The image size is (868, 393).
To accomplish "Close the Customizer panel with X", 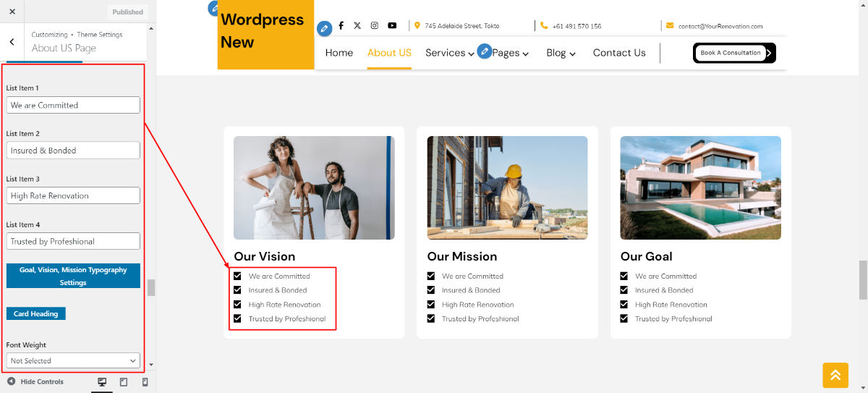I will [x=12, y=12].
